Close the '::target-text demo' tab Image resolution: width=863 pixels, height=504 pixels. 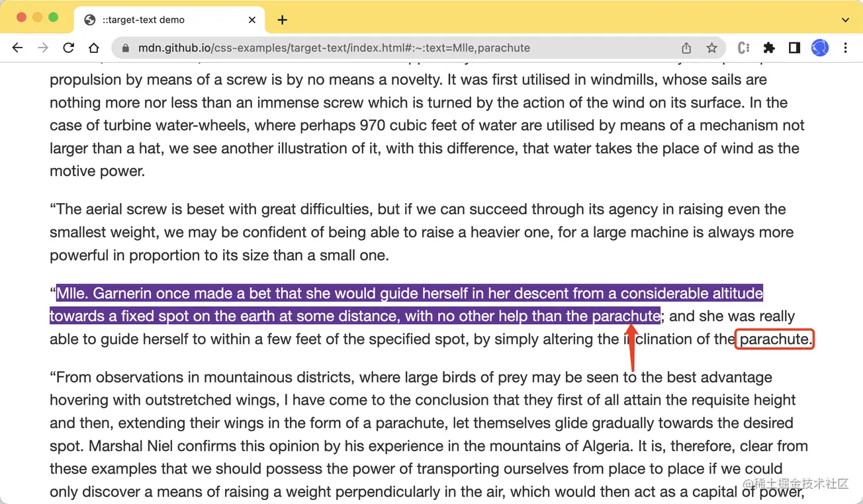tap(252, 20)
